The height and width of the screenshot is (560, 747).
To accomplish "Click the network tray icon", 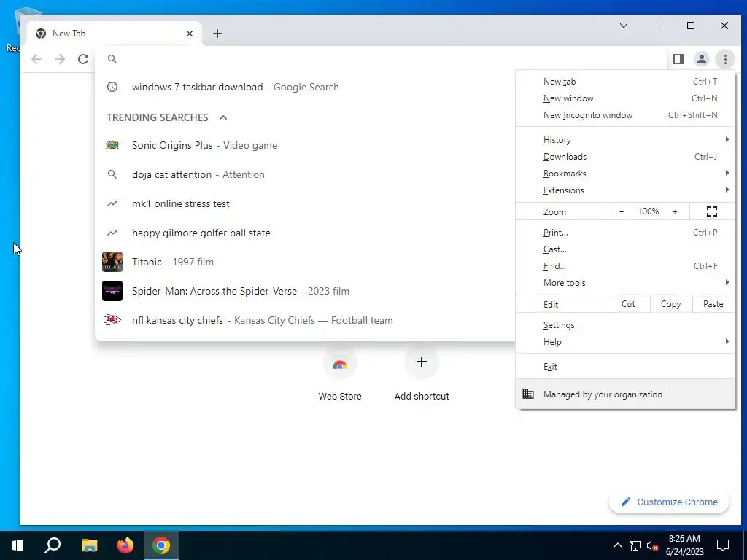I will tap(635, 545).
